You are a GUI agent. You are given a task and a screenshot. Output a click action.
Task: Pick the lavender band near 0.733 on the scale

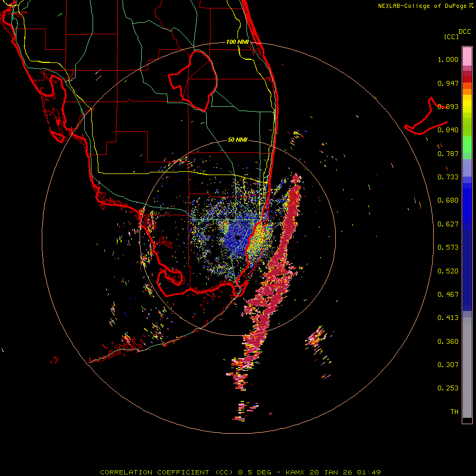[x=467, y=168]
